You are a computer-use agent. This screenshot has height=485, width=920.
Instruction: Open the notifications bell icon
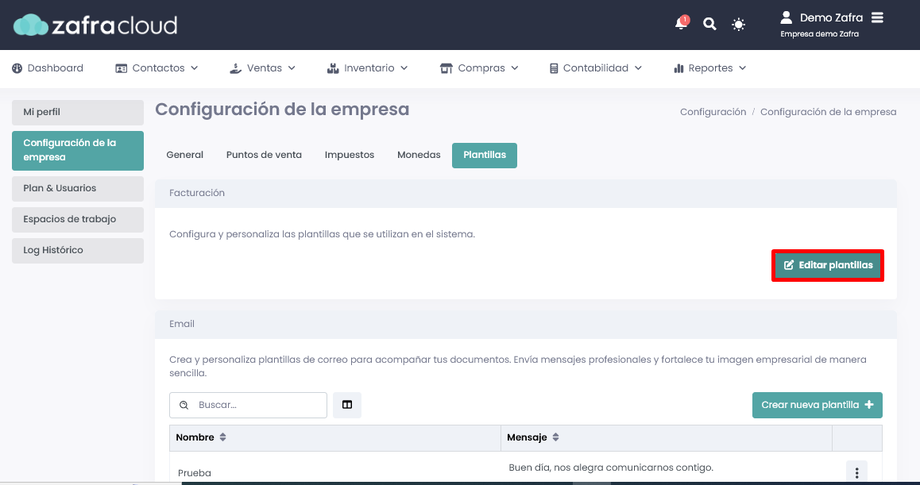[681, 23]
